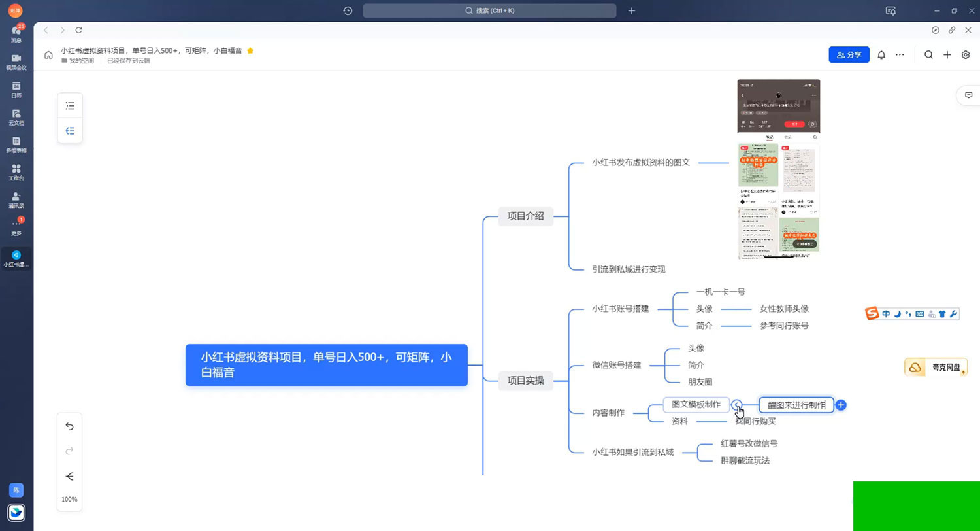The width and height of the screenshot is (980, 531).
Task: Open the history clock icon
Action: (x=348, y=10)
